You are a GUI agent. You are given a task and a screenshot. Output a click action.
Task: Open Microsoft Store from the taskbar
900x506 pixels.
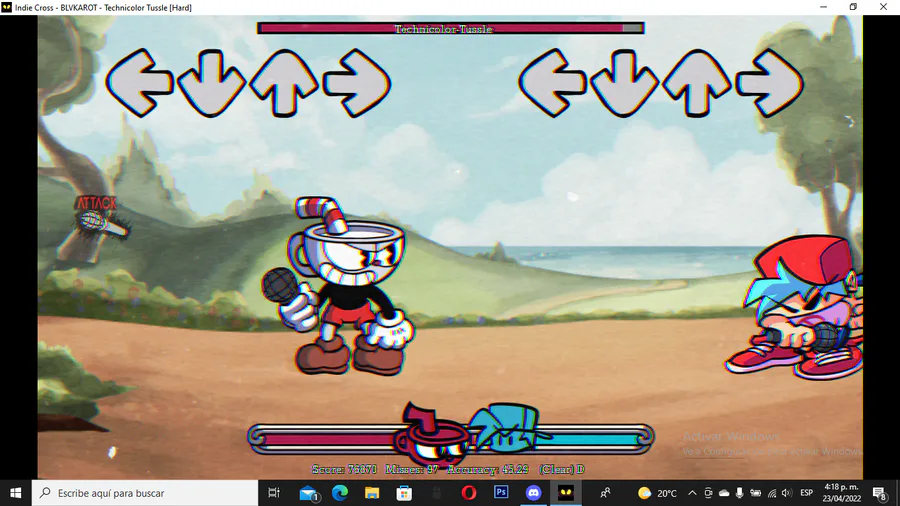[404, 493]
